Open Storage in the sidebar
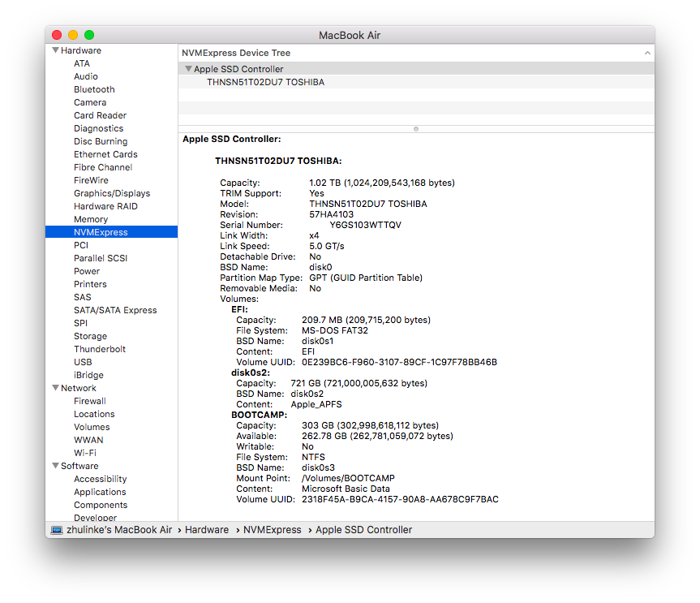Image resolution: width=700 pixels, height=603 pixels. [x=90, y=335]
